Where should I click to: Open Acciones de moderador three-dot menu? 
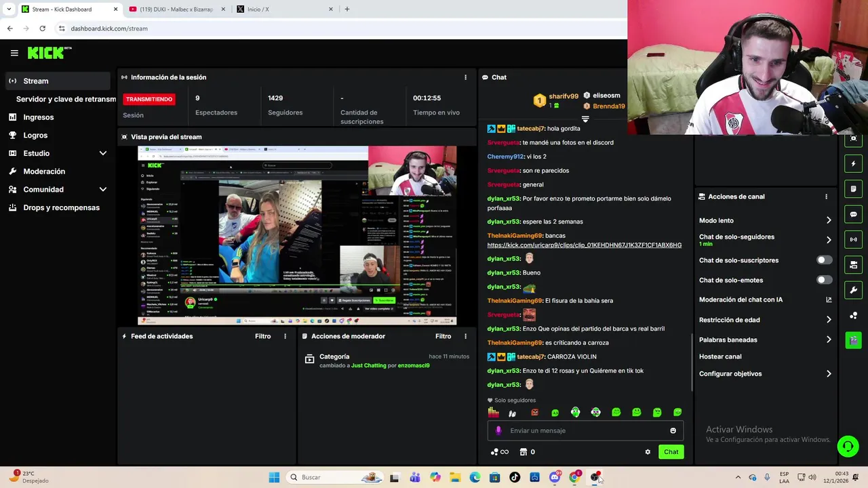pos(465,336)
